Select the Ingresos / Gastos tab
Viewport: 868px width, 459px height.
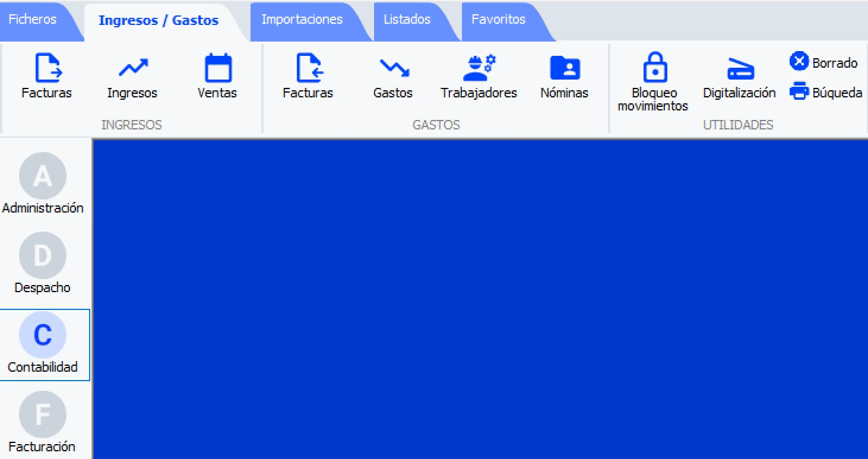159,20
